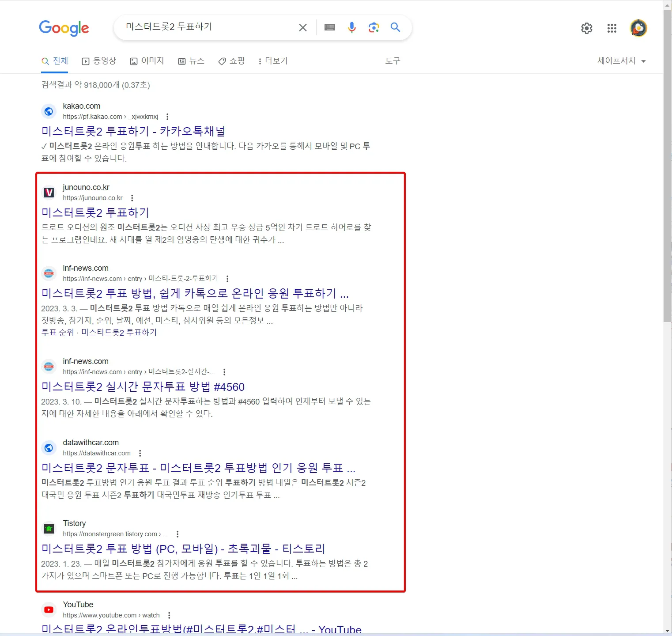The height and width of the screenshot is (636, 672).
Task: Select the 전체 tab
Action: point(55,61)
